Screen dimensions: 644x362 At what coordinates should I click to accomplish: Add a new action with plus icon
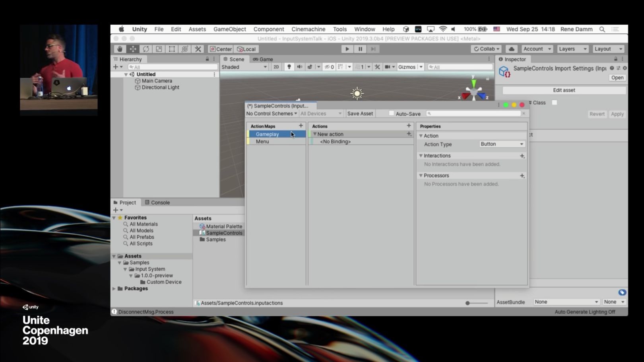click(409, 126)
